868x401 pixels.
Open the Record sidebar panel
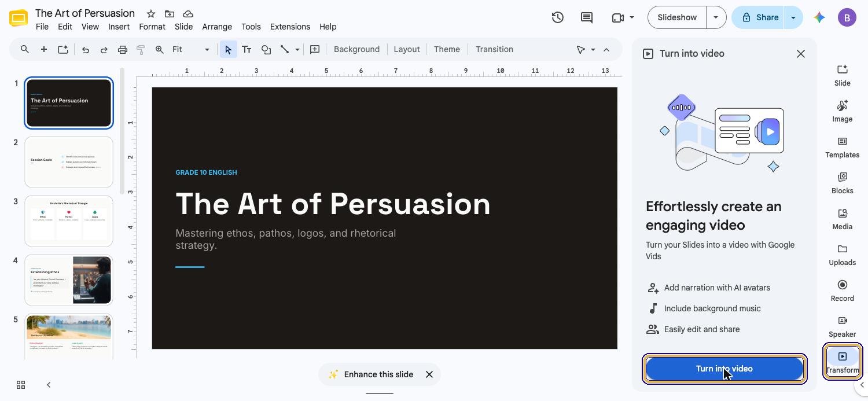(842, 290)
